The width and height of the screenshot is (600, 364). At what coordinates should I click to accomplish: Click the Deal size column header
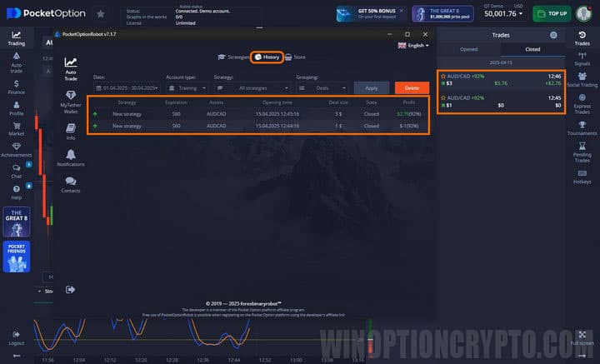click(x=338, y=102)
